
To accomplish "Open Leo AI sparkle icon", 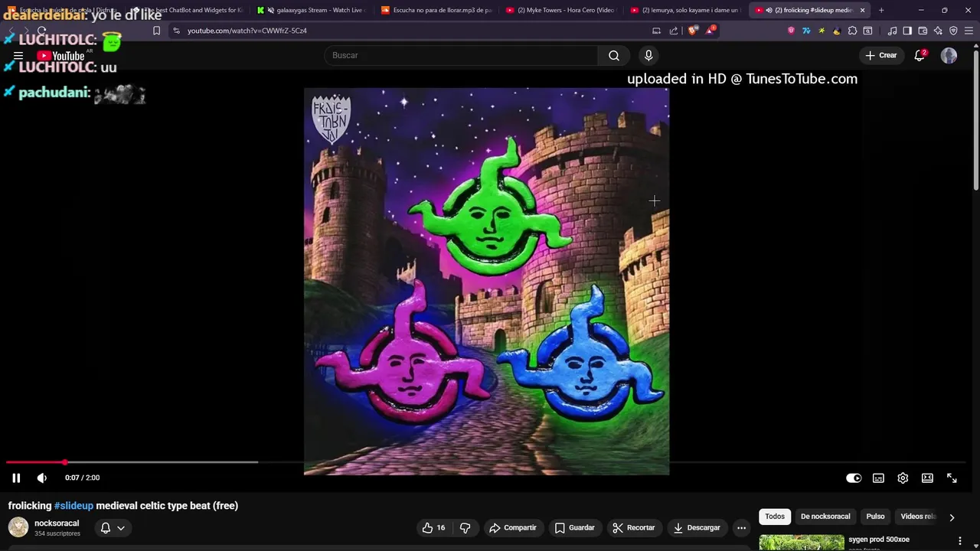I will [x=938, y=31].
